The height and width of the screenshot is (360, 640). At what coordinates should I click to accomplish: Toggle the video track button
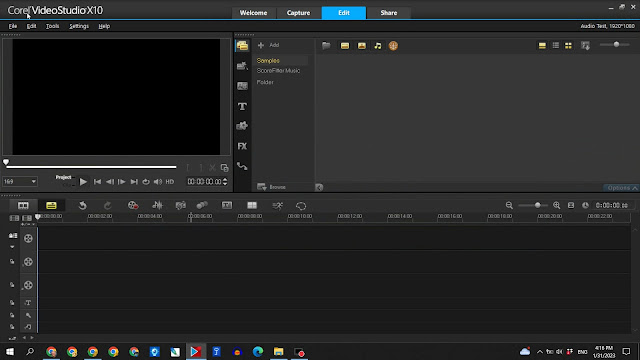28,238
